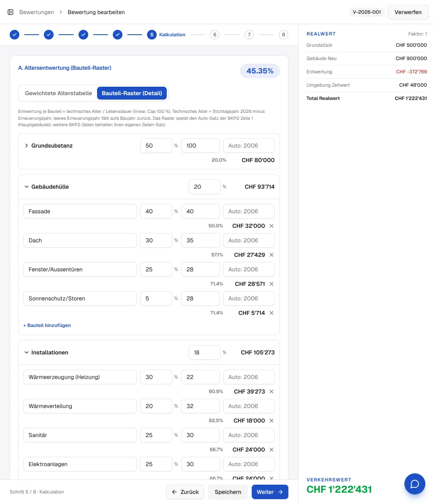Click 'Total Realwert' label
435x504 pixels.
tap(323, 98)
